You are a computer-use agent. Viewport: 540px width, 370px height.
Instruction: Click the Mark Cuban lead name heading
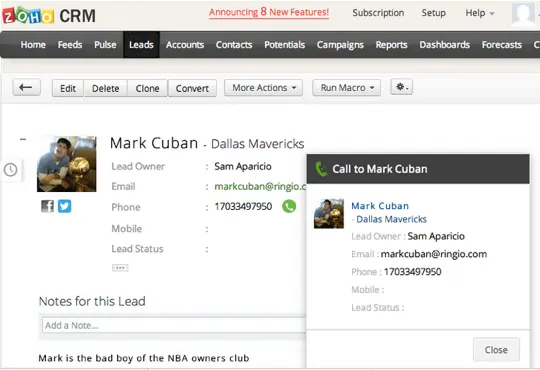click(x=154, y=143)
